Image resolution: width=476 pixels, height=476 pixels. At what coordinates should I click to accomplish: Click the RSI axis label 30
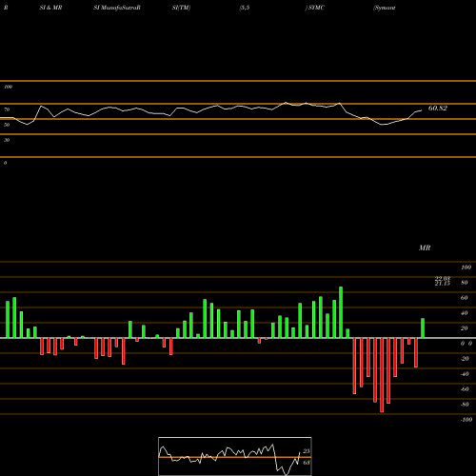pos(7,140)
